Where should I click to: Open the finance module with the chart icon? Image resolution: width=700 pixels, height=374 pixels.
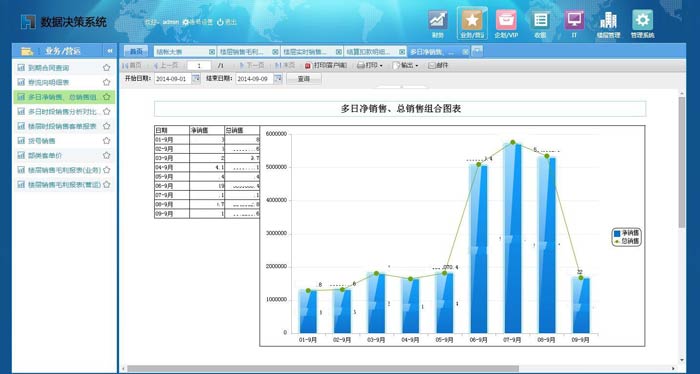438,21
